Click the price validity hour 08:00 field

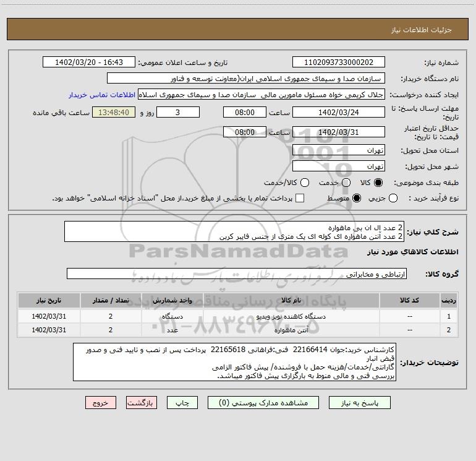(245, 132)
